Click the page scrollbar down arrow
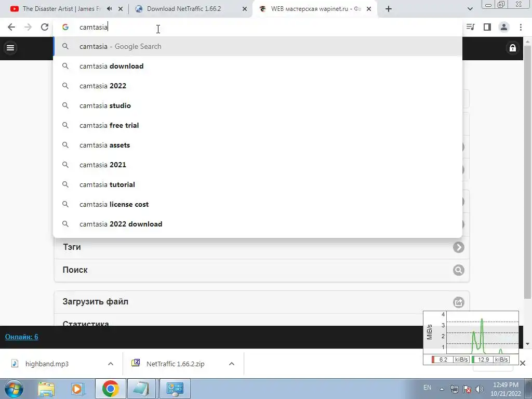This screenshot has height=399, width=532. tap(527, 344)
